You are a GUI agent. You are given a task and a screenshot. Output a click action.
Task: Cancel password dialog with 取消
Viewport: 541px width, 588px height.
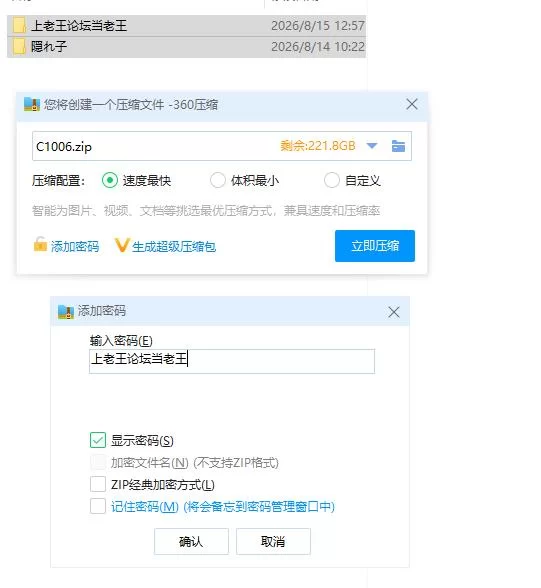click(273, 542)
